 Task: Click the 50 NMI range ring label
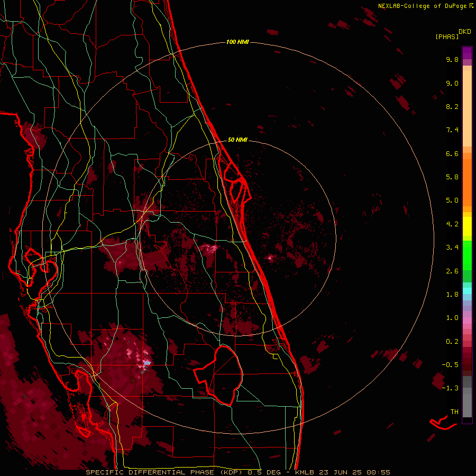[237, 140]
